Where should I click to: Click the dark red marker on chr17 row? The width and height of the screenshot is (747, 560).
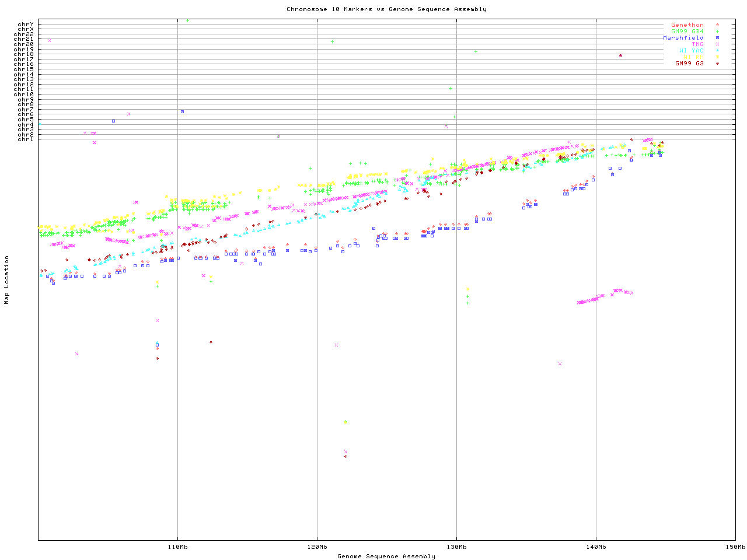[620, 56]
